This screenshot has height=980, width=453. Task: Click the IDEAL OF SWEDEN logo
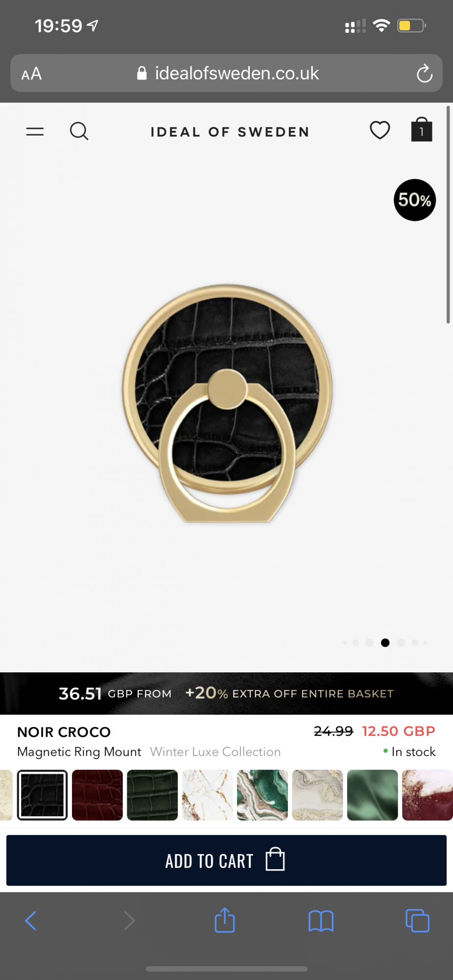[230, 132]
